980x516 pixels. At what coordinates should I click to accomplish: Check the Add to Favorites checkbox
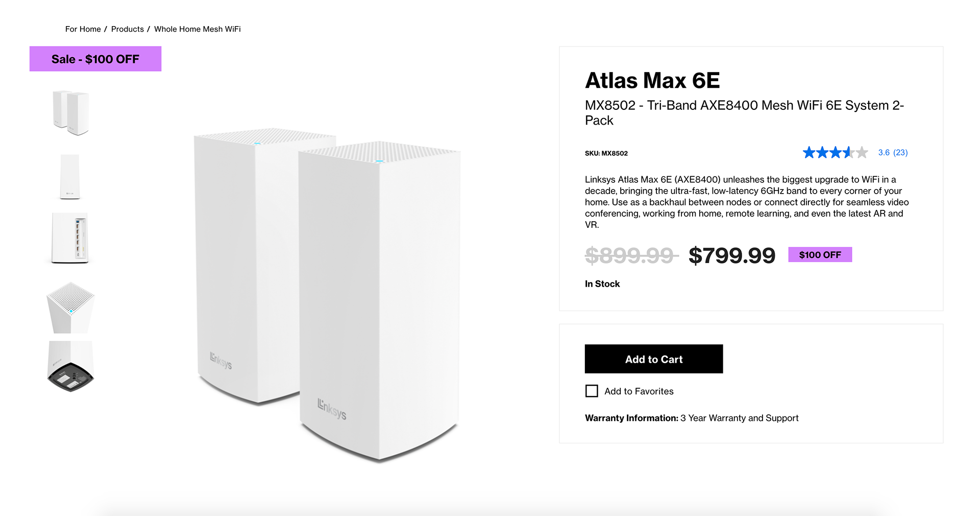592,391
